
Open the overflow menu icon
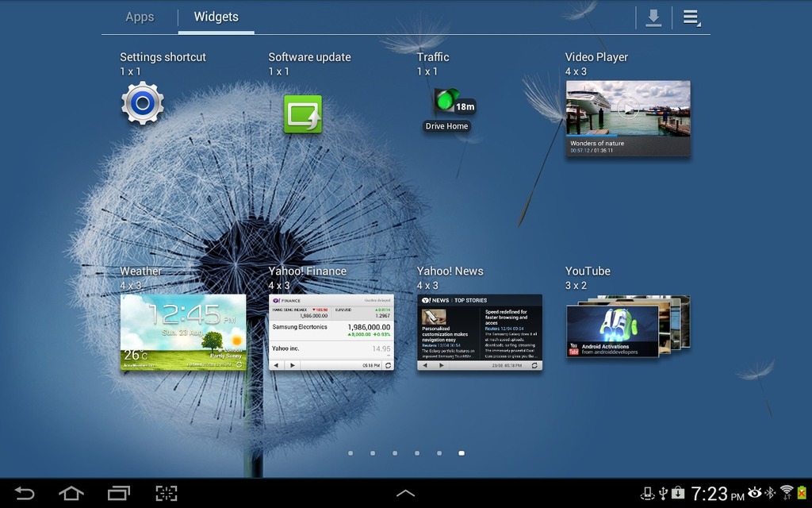[691, 17]
